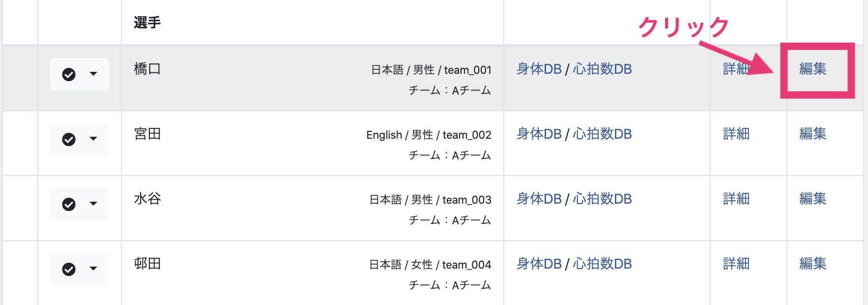Image resolution: width=868 pixels, height=305 pixels.
Task: Click the checkmark icon in 水谷's row
Action: click(69, 204)
